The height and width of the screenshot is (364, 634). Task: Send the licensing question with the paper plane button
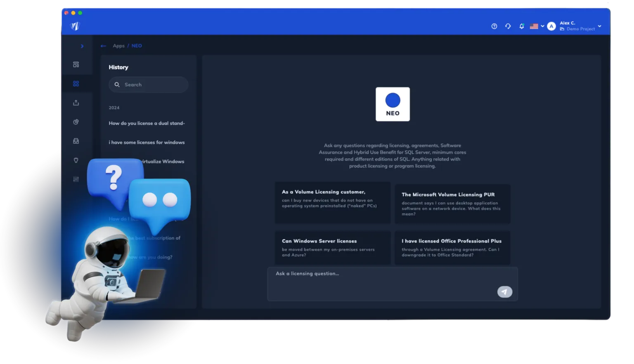pyautogui.click(x=504, y=292)
